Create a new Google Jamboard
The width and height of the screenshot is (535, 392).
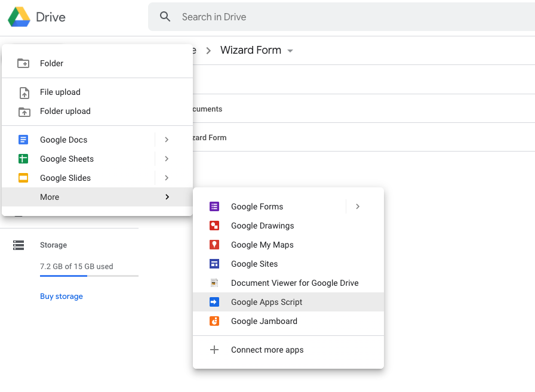pyautogui.click(x=264, y=321)
